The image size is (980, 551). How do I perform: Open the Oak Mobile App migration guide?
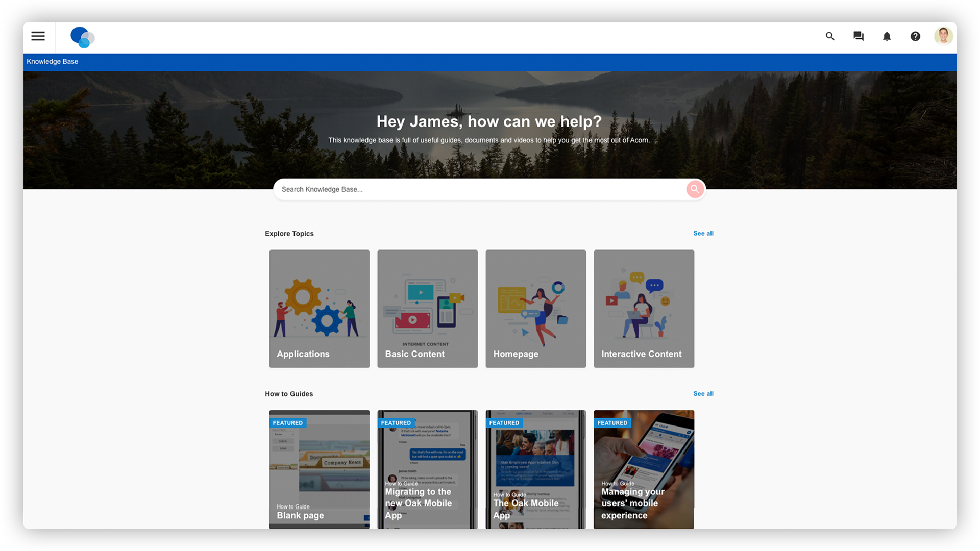(427, 469)
